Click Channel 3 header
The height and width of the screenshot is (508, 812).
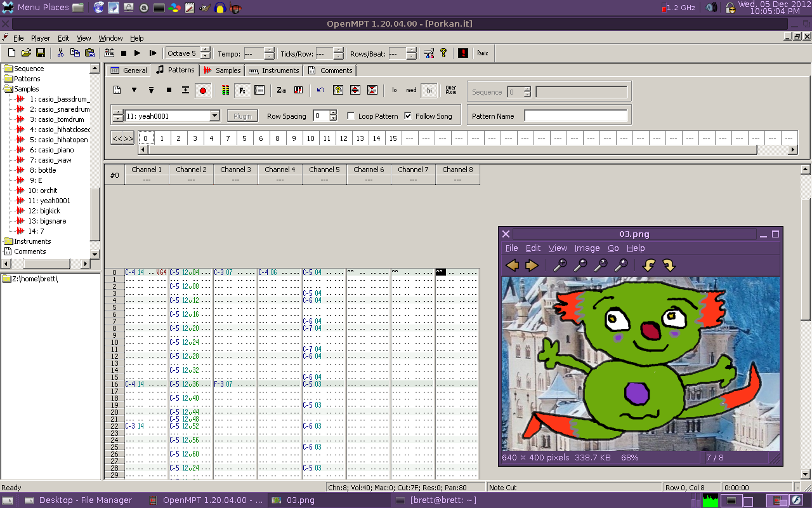pos(236,170)
